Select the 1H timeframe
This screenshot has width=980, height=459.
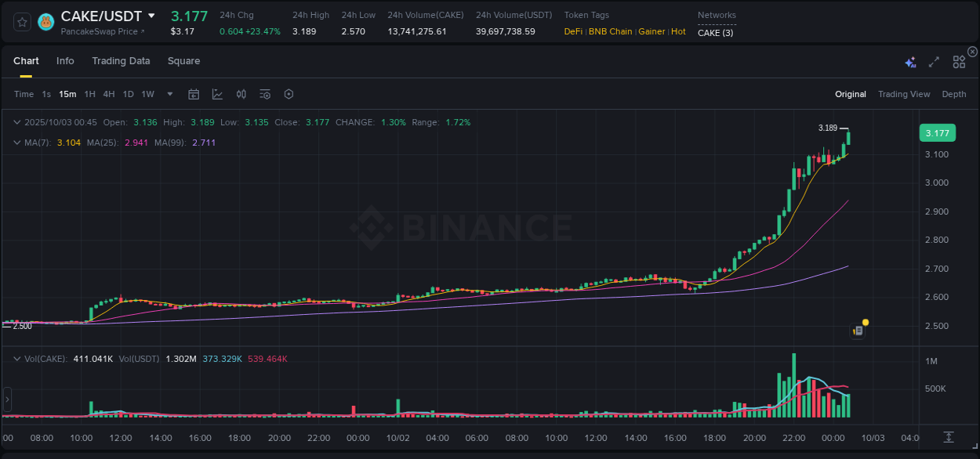point(89,93)
